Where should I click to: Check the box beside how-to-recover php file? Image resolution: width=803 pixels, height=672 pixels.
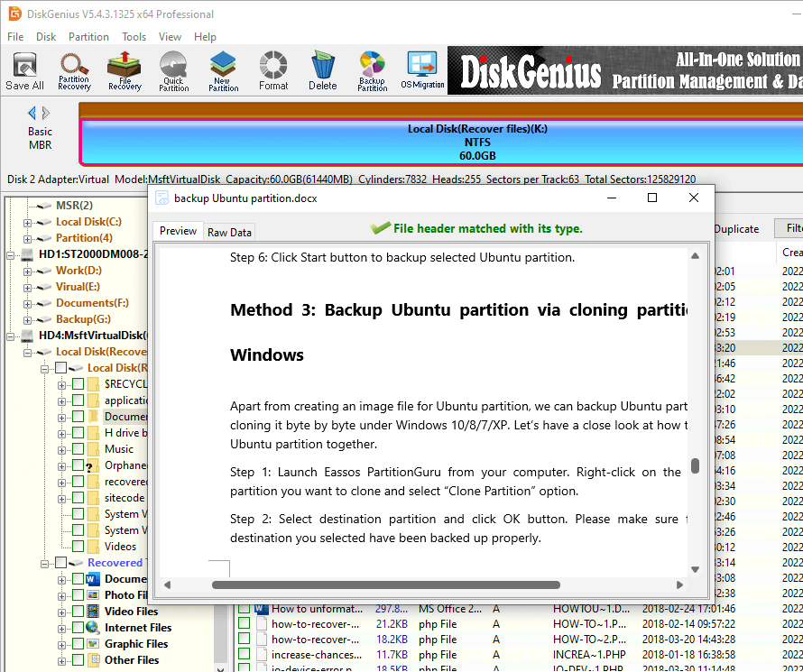coord(244,624)
